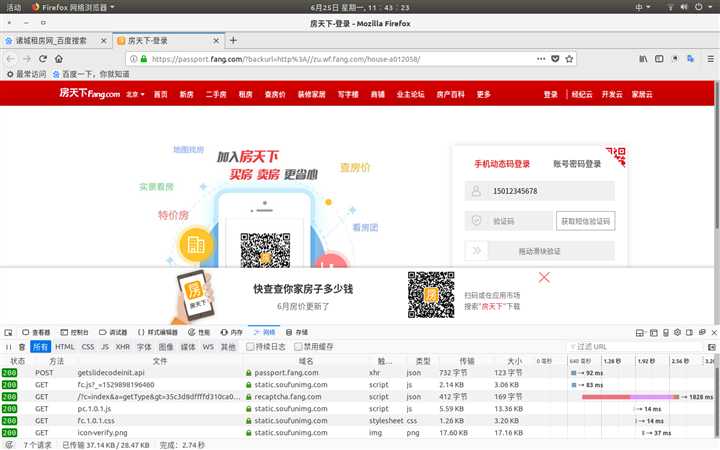Click the forward navigation arrow
This screenshot has width=720, height=450.
[x=27, y=59]
